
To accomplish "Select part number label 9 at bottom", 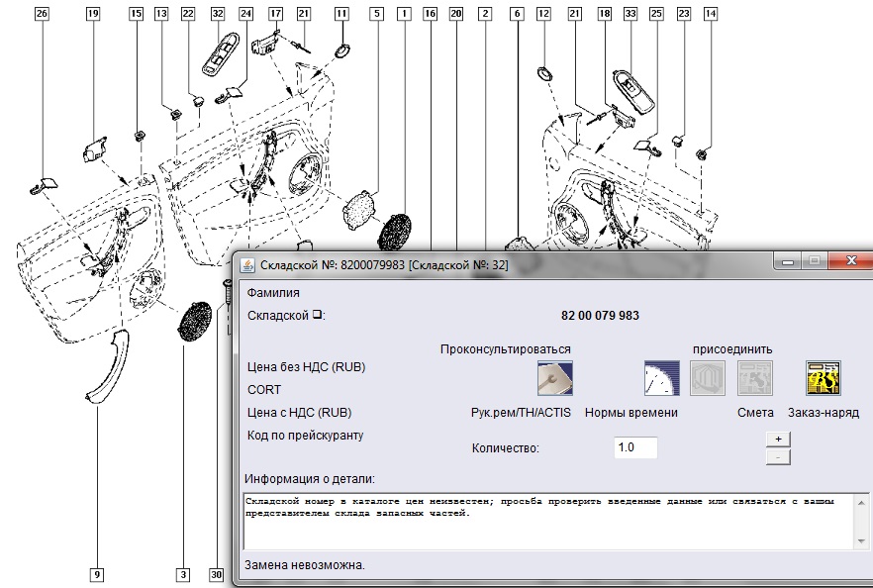I will coord(96,573).
